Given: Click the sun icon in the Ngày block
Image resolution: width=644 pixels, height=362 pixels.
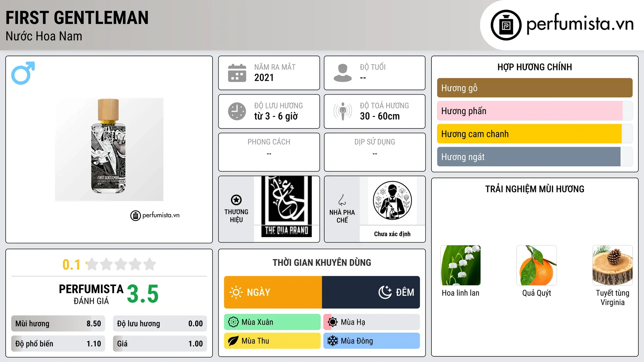Looking at the screenshot, I should click(x=236, y=292).
